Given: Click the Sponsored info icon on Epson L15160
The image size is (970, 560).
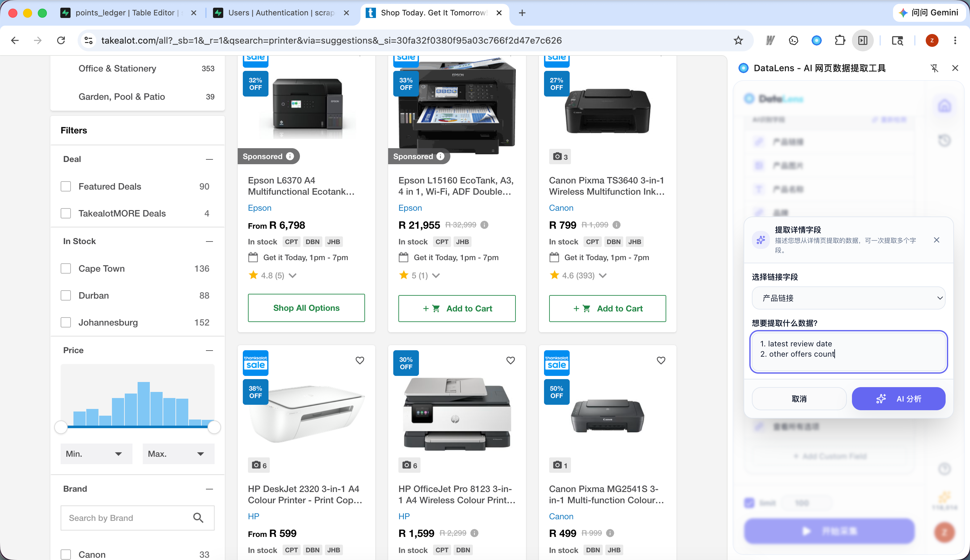Looking at the screenshot, I should coord(440,156).
